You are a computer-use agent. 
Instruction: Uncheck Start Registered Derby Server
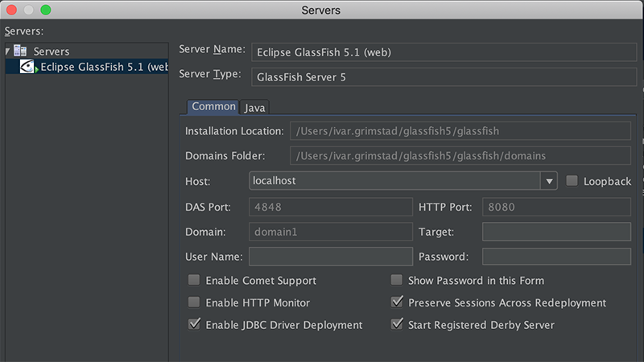click(397, 324)
